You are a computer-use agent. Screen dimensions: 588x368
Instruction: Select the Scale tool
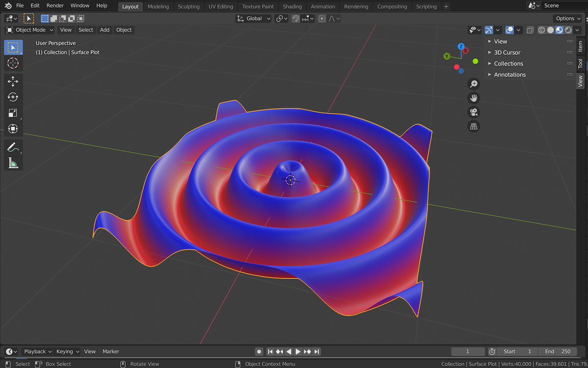[x=13, y=113]
